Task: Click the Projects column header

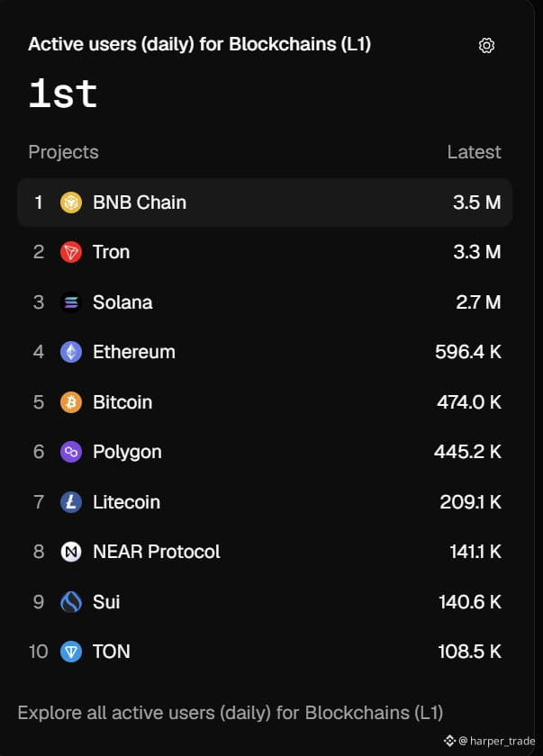Action: tap(63, 152)
